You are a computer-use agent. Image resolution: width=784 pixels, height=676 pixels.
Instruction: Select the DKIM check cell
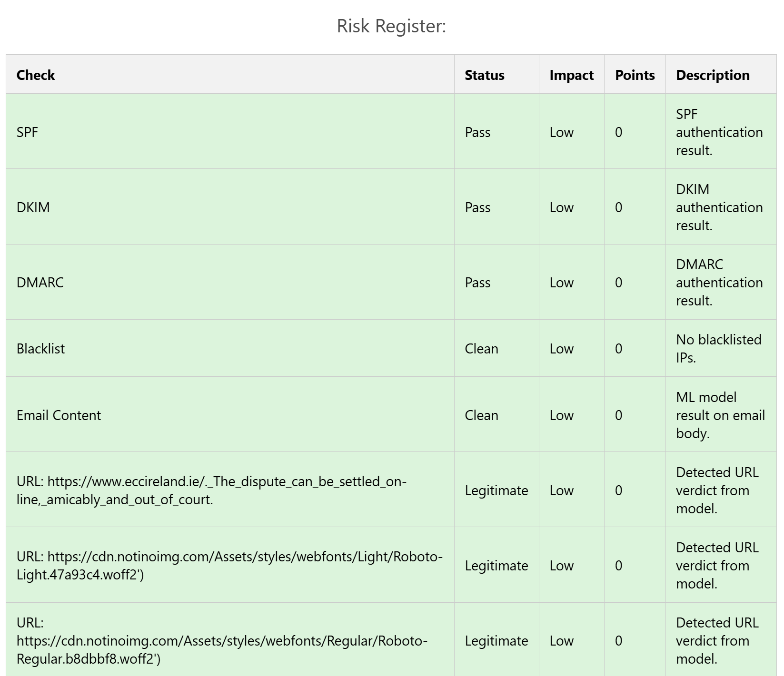33,207
